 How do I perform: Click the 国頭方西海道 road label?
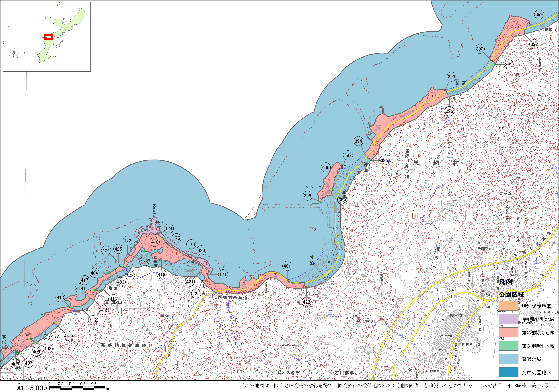tap(232, 297)
